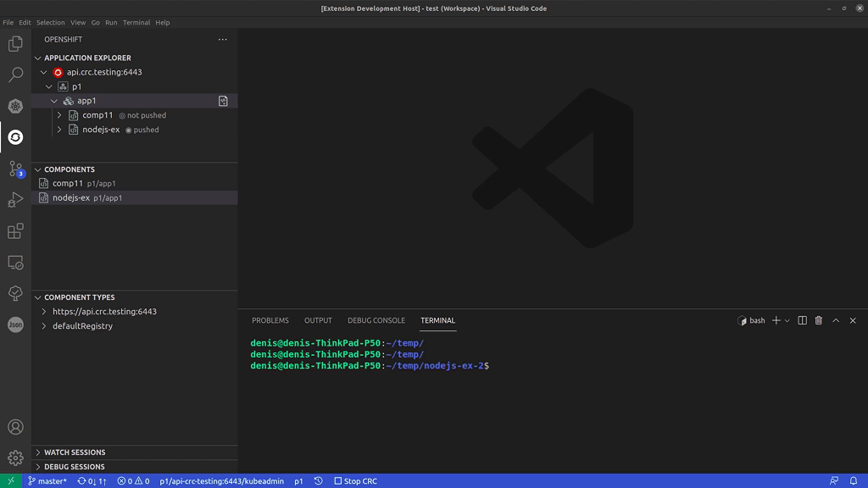Select the bash terminal label

(x=751, y=320)
